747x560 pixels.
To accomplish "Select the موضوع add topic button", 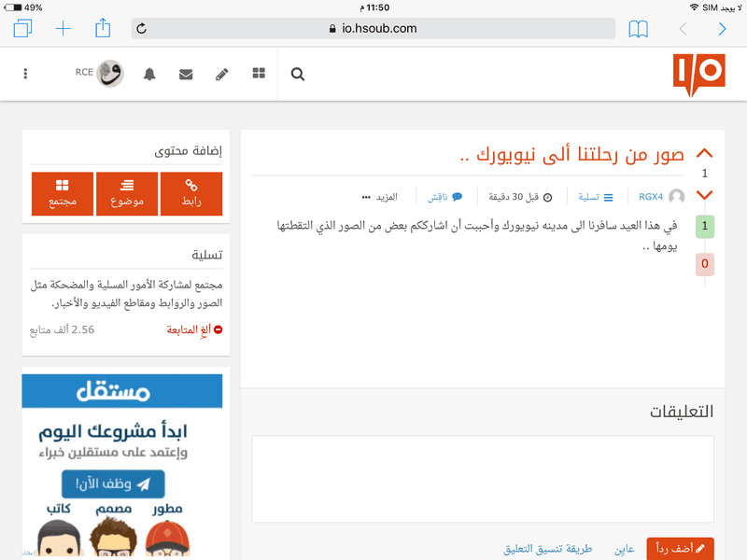I will pyautogui.click(x=127, y=194).
